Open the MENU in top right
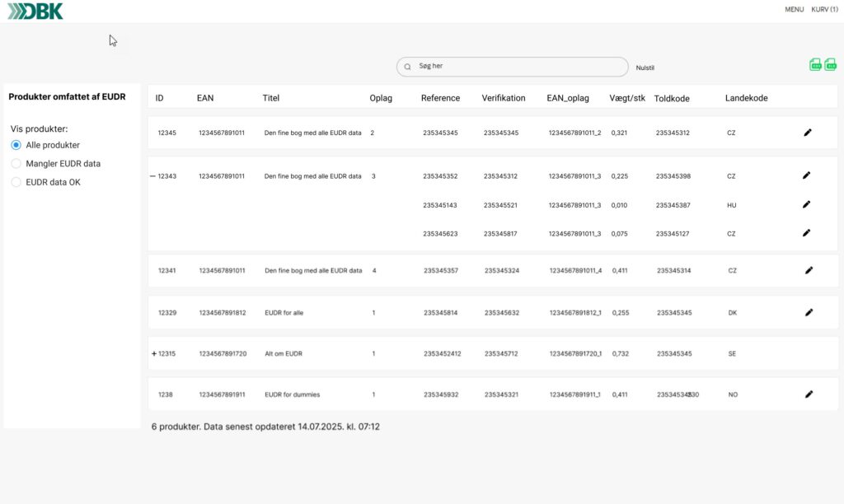 click(794, 10)
